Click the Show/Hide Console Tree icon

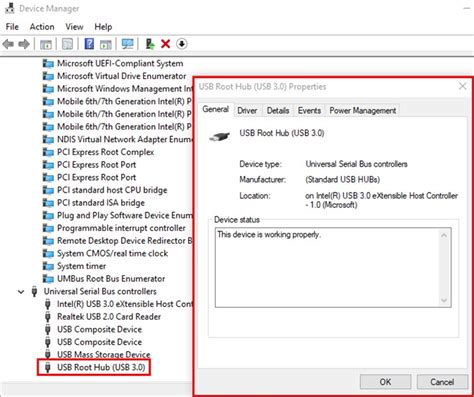[x=46, y=44]
